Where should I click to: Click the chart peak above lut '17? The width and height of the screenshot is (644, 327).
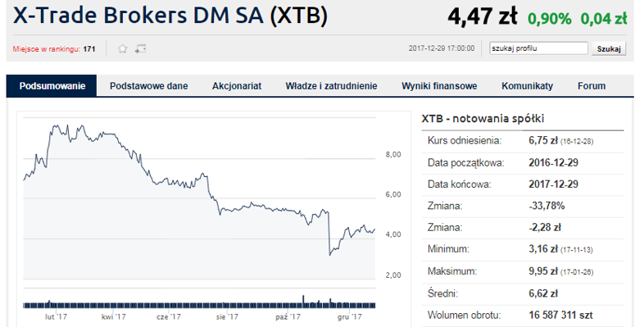click(53, 125)
